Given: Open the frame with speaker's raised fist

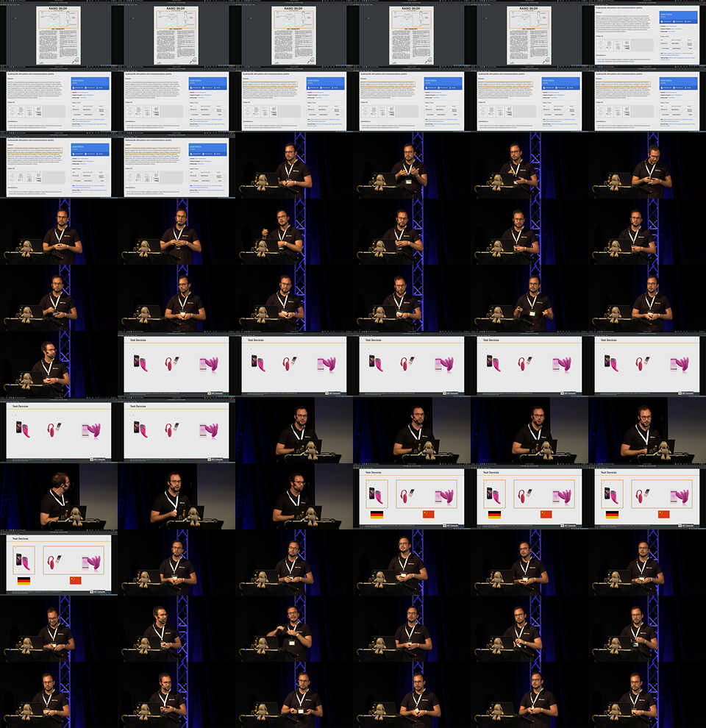Looking at the screenshot, I should coord(294,232).
